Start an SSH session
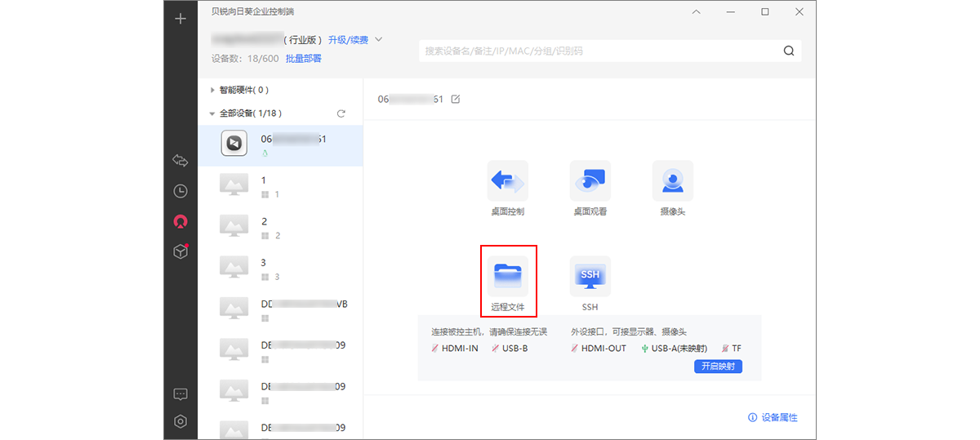This screenshot has width=980, height=440. 590,278
